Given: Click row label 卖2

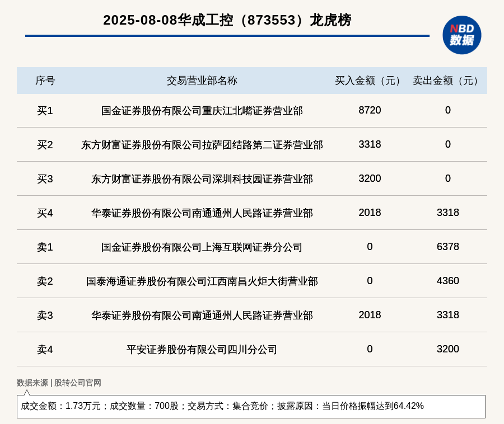Looking at the screenshot, I should point(45,281).
